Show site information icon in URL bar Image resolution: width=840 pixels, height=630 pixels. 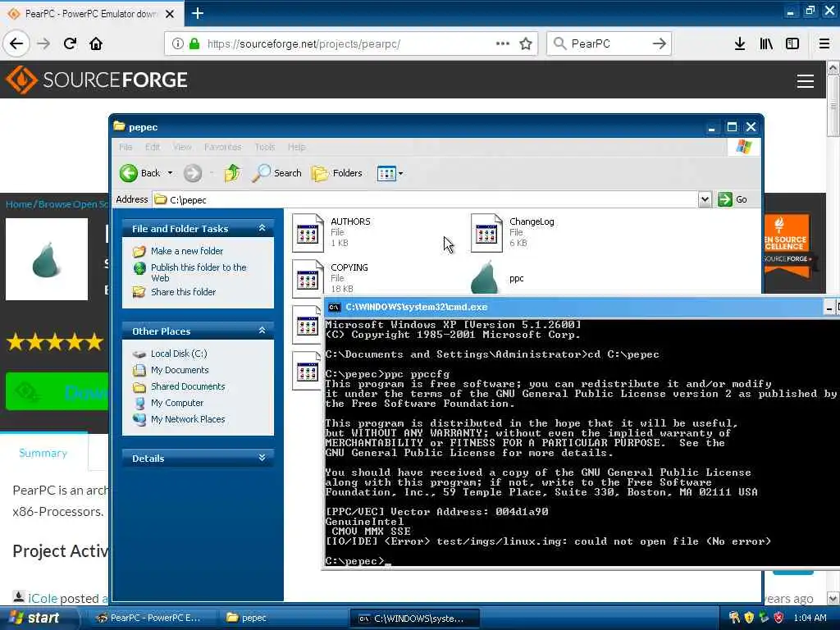click(x=178, y=43)
